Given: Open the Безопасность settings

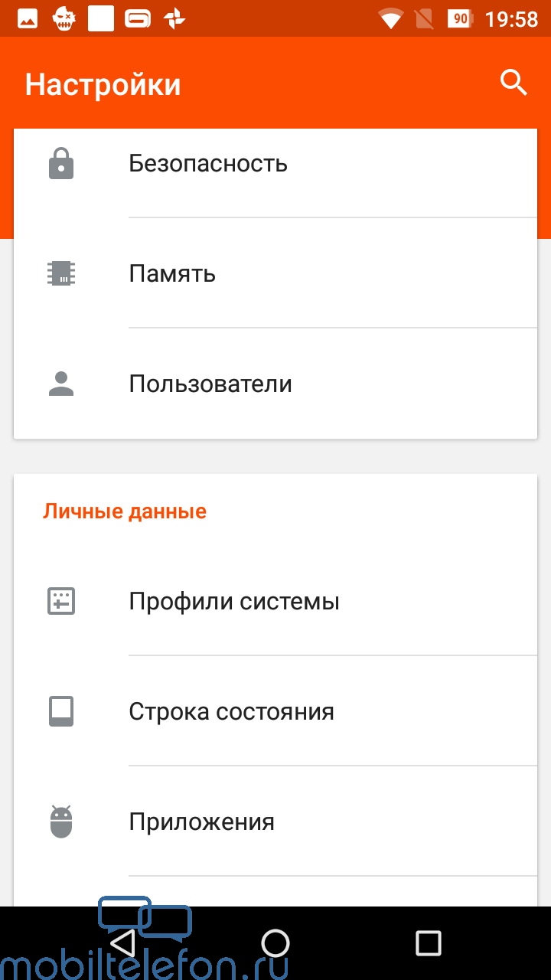Looking at the screenshot, I should point(275,164).
